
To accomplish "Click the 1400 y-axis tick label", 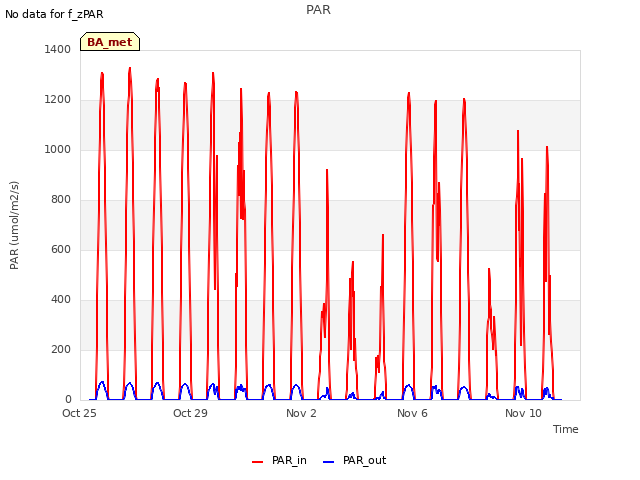I will [x=58, y=49].
